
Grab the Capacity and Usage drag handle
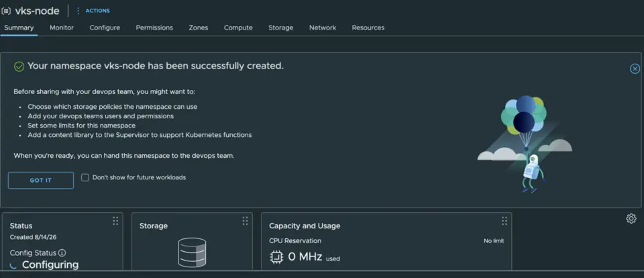click(504, 221)
